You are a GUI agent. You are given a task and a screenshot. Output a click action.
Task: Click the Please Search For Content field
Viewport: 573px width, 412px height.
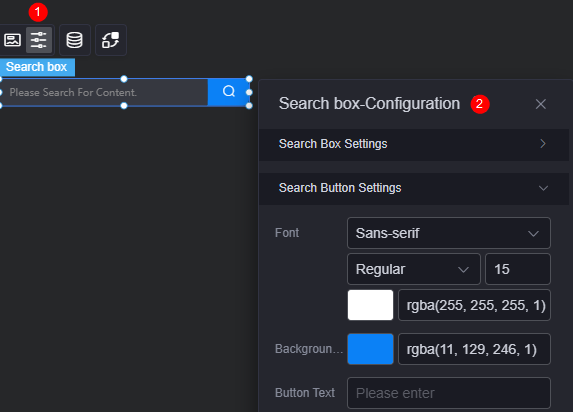(104, 92)
